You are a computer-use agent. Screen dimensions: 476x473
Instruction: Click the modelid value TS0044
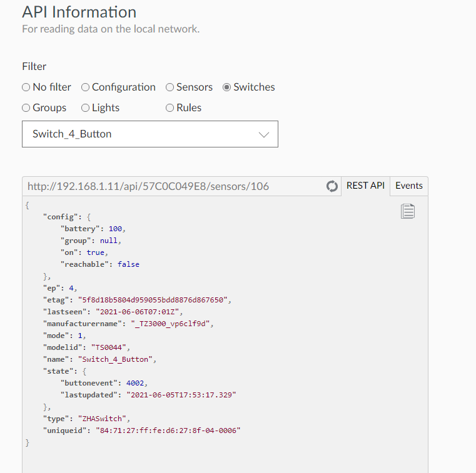click(109, 347)
